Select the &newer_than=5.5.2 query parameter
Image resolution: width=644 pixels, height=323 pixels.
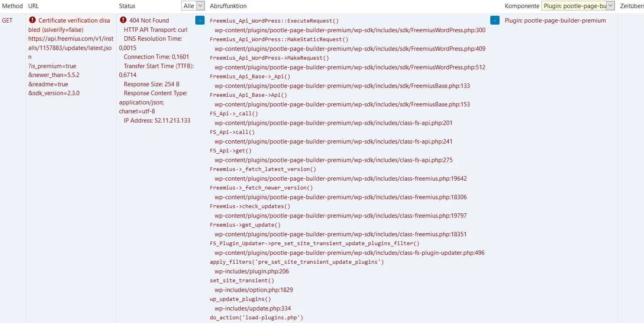pyautogui.click(x=54, y=75)
